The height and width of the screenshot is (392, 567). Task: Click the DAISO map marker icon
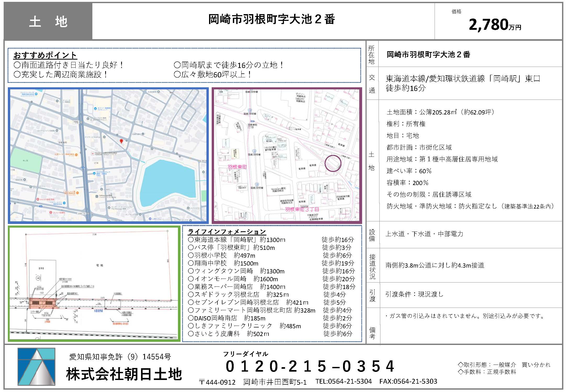click(95, 108)
